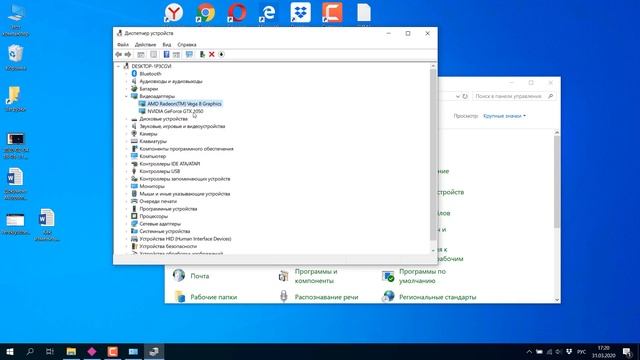Click Speech Recognition microphone icon in Control Panel
Screen dimensions: 640x360
[x=284, y=296]
